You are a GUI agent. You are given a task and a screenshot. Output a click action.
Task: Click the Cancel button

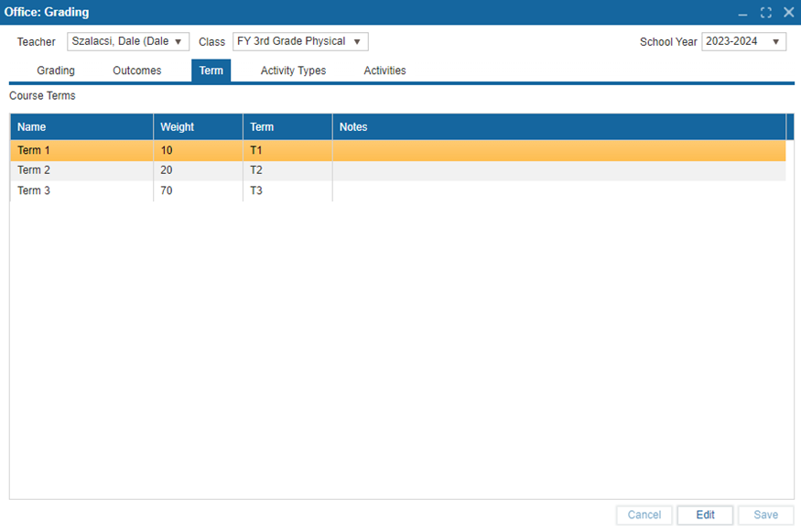point(644,515)
